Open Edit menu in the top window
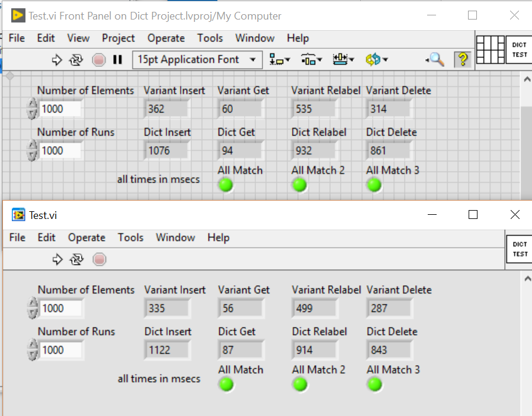The image size is (532, 416). [46, 38]
